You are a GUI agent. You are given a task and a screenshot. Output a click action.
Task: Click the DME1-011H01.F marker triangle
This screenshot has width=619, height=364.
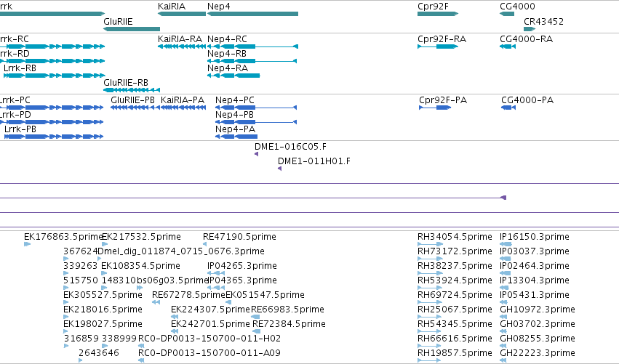pos(280,169)
